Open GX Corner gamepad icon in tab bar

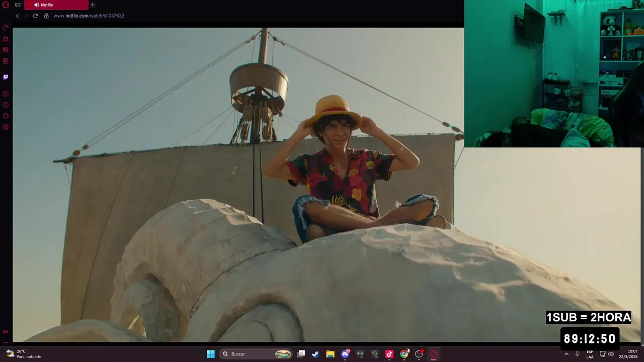[x=18, y=5]
